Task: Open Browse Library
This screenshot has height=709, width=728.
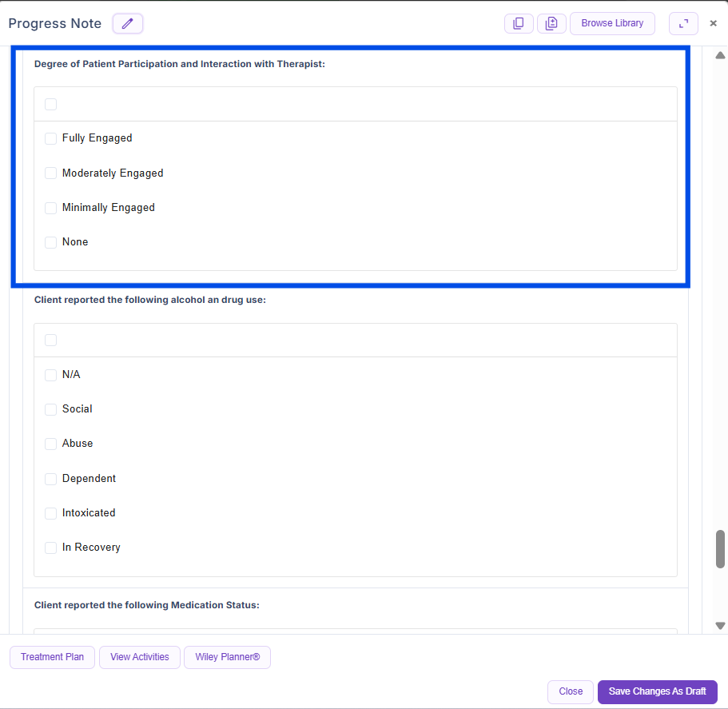Action: pos(612,24)
